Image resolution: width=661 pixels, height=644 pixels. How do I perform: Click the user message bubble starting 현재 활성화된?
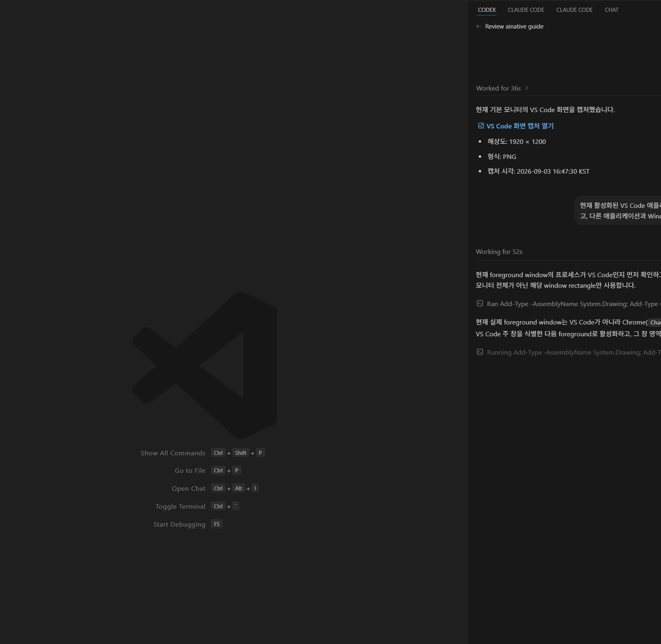(x=618, y=210)
